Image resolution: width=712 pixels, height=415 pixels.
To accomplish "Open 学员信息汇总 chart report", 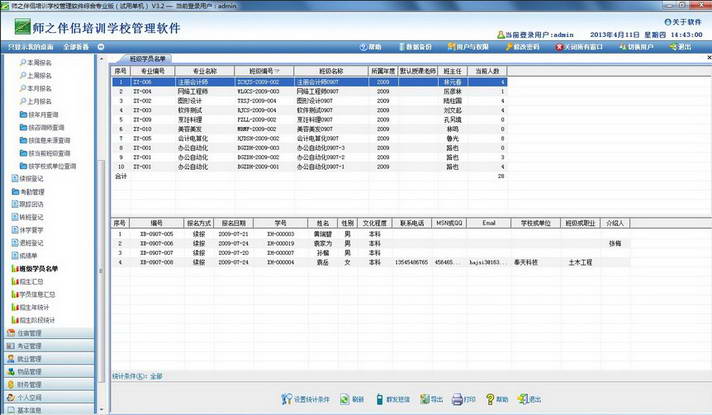I will pyautogui.click(x=33, y=294).
